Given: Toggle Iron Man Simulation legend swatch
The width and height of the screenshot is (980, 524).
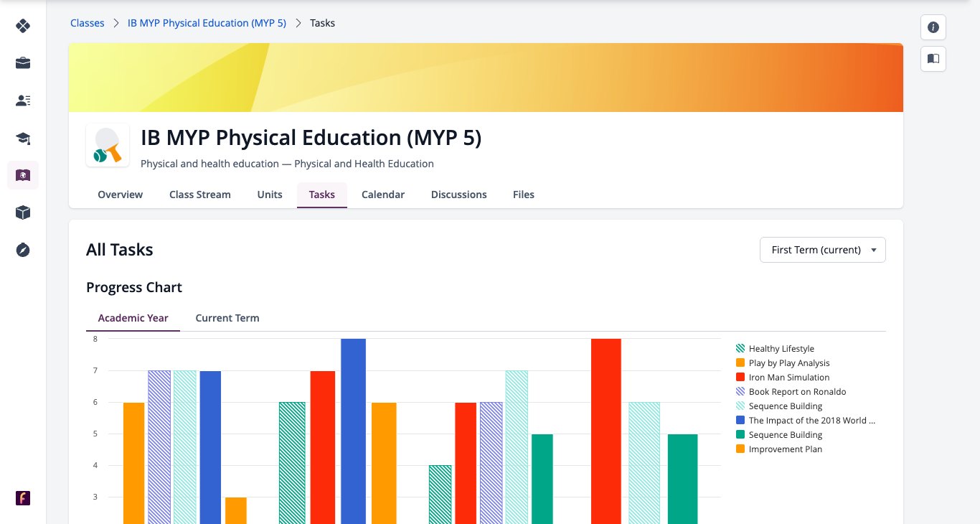Looking at the screenshot, I should click(740, 378).
